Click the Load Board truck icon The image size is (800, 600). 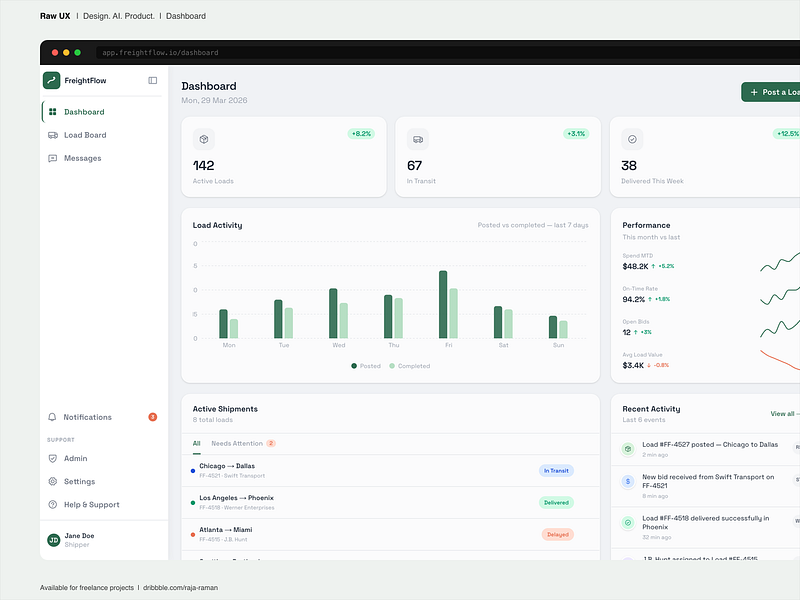point(53,135)
